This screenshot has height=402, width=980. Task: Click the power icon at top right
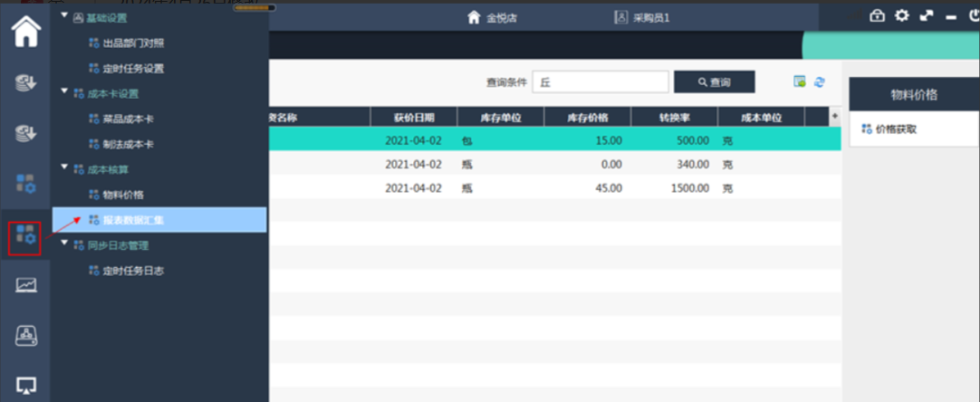973,15
